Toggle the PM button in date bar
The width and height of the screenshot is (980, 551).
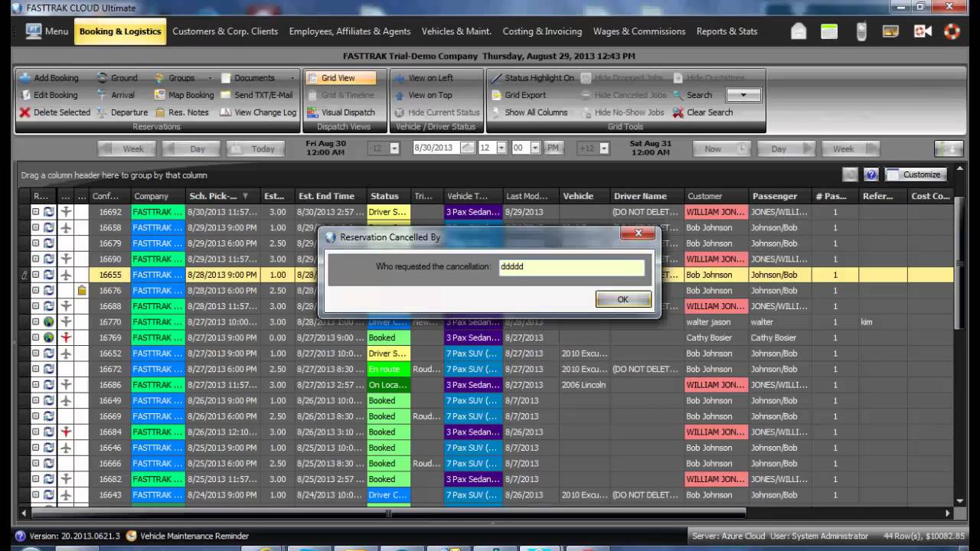tap(552, 148)
